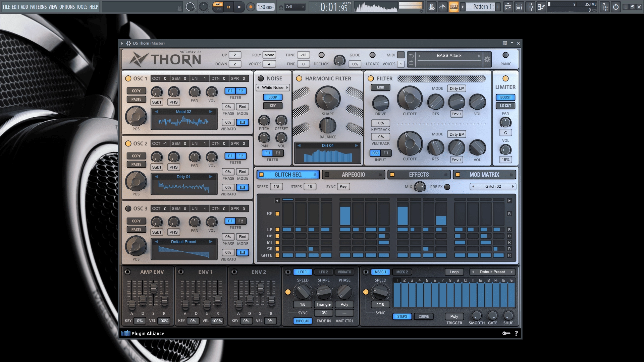
Task: Toggle the FILTER section power button
Action: (371, 78)
